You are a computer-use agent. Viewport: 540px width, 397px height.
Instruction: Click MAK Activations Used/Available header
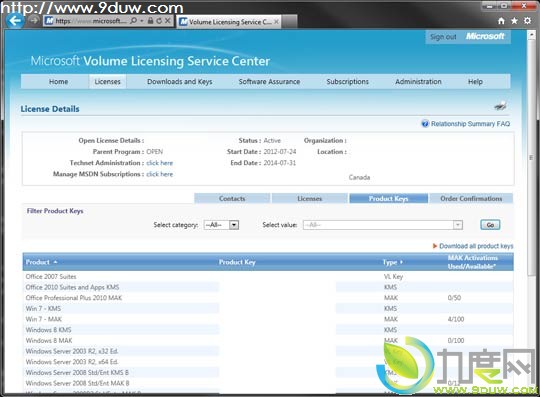(x=472, y=262)
